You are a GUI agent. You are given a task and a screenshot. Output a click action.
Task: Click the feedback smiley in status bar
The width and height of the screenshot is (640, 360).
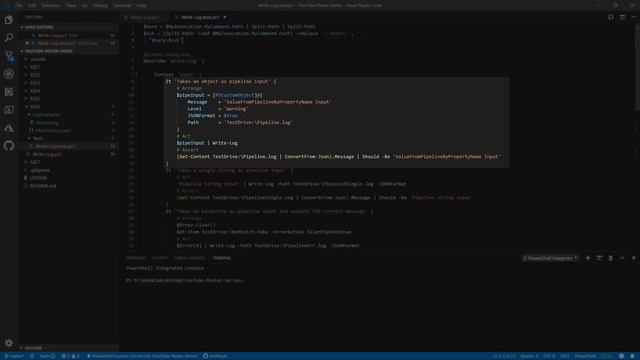tap(621, 356)
